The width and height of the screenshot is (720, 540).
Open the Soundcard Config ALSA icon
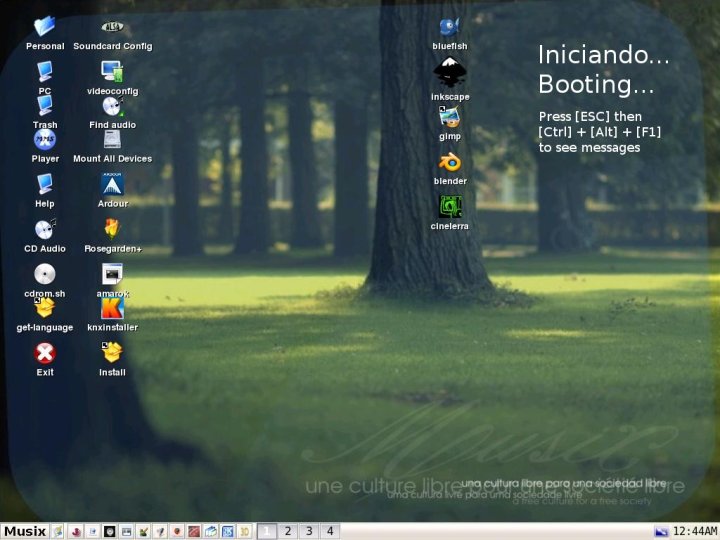click(x=112, y=27)
